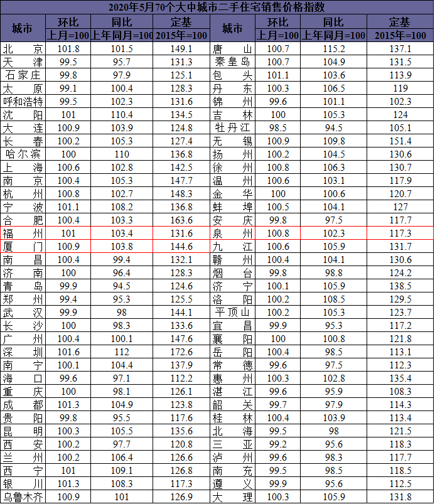
Task: Click 兰州's 同比 value 106.4
Action: (x=122, y=458)
